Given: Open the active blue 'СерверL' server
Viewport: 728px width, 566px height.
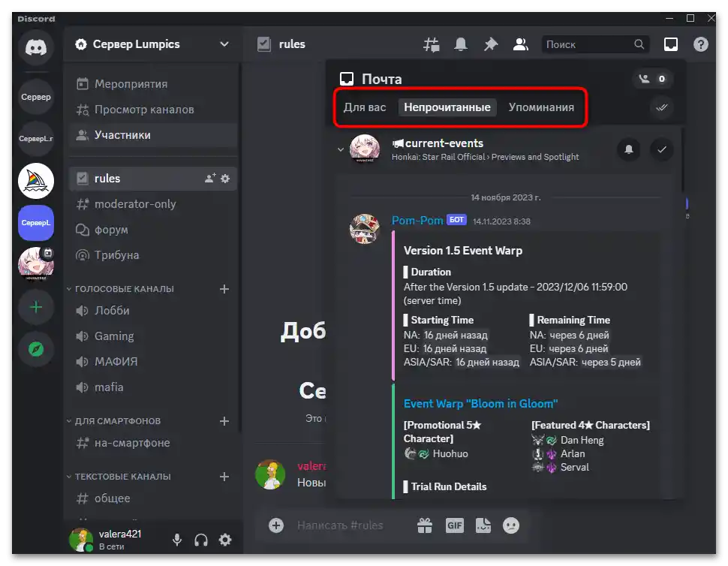Looking at the screenshot, I should pyautogui.click(x=36, y=223).
